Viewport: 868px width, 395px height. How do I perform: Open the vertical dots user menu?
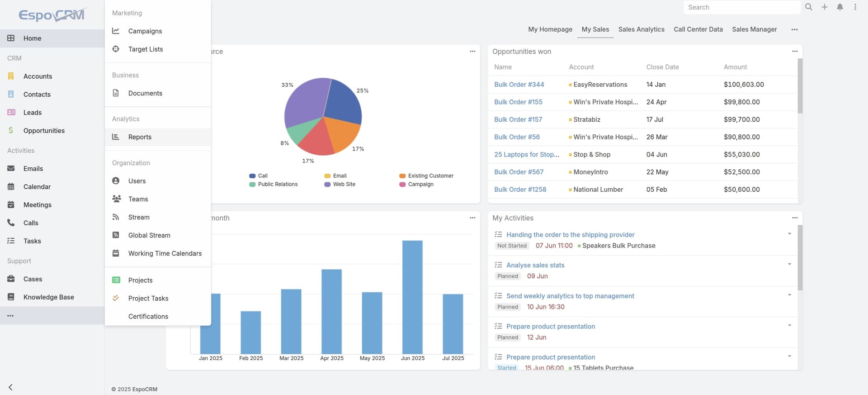coord(855,7)
